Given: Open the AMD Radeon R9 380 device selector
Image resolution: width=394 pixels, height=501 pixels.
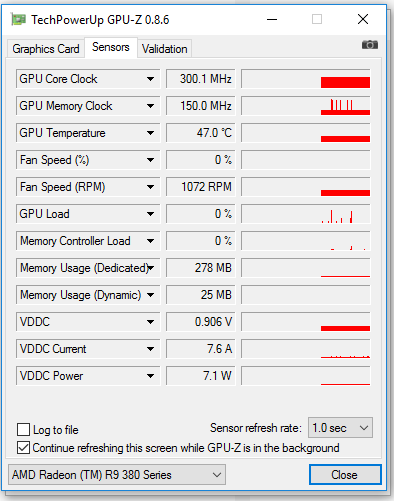Looking at the screenshot, I should pos(117,475).
